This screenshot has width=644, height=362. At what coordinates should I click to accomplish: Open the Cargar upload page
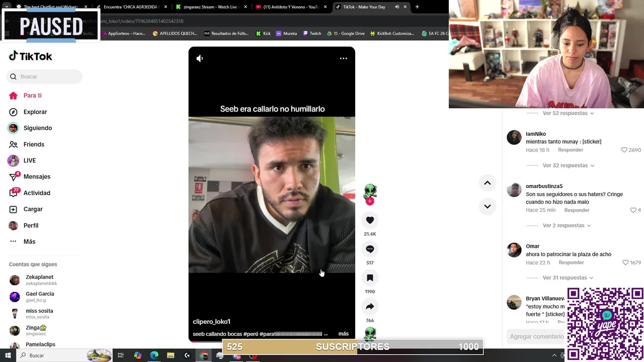pos(26,209)
